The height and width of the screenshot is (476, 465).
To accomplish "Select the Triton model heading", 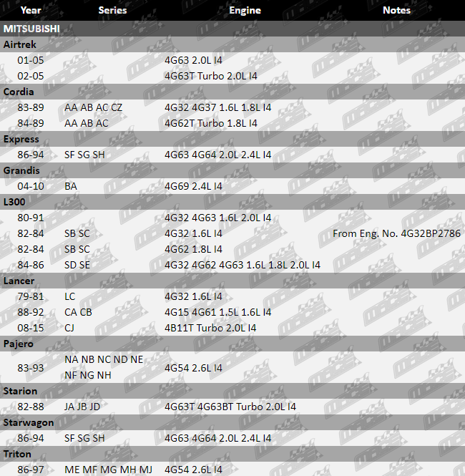I will click(x=17, y=455).
